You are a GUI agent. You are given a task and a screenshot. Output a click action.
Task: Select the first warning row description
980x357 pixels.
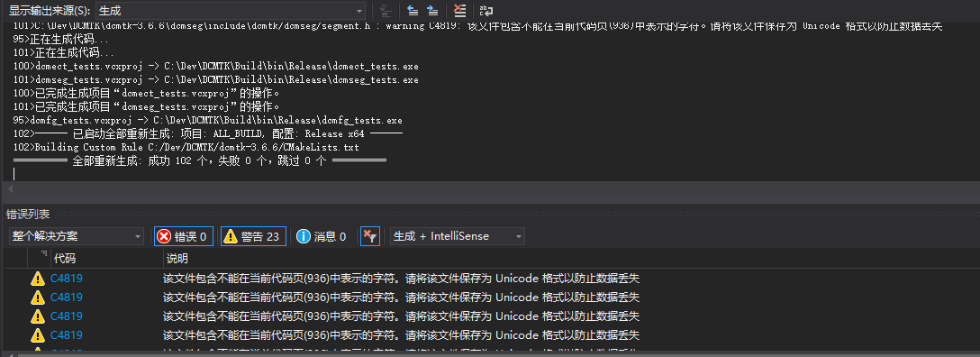[x=401, y=279]
